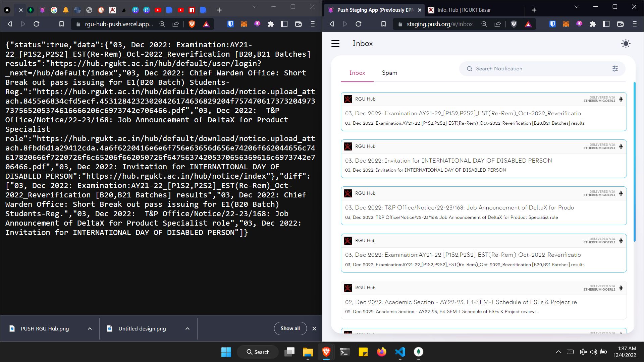Open tab search dropdown in right window

pyautogui.click(x=576, y=7)
